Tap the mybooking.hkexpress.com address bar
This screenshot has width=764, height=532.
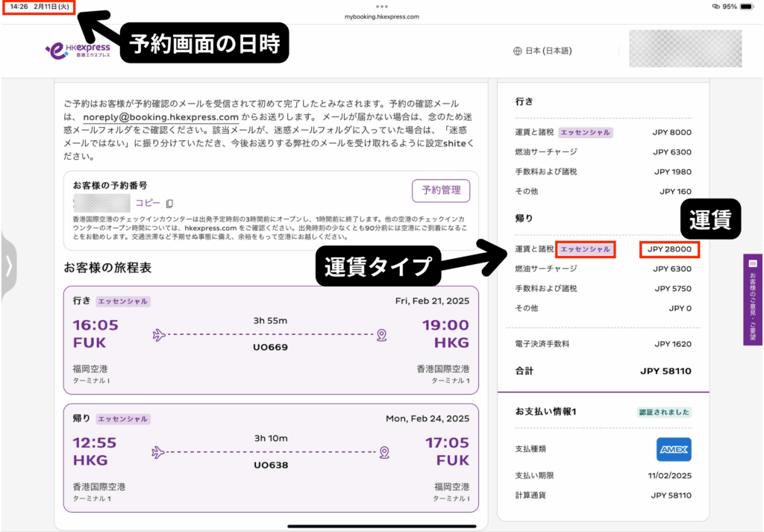(x=382, y=16)
